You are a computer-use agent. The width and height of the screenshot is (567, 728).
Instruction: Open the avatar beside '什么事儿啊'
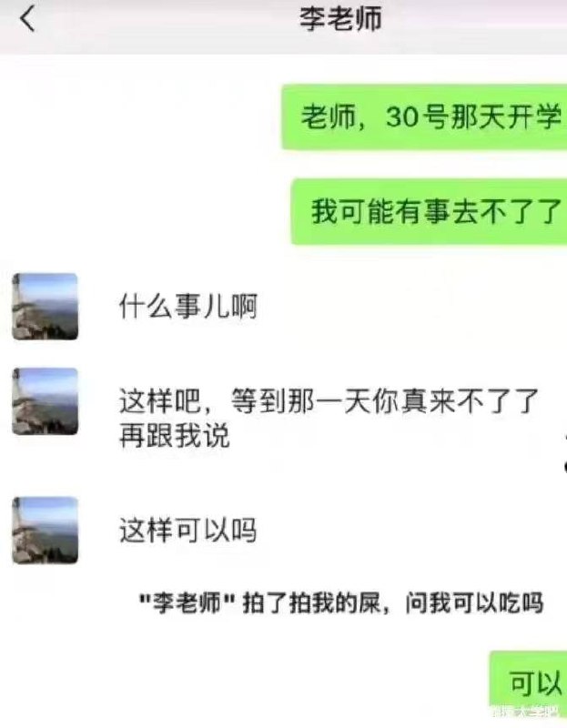(x=45, y=307)
